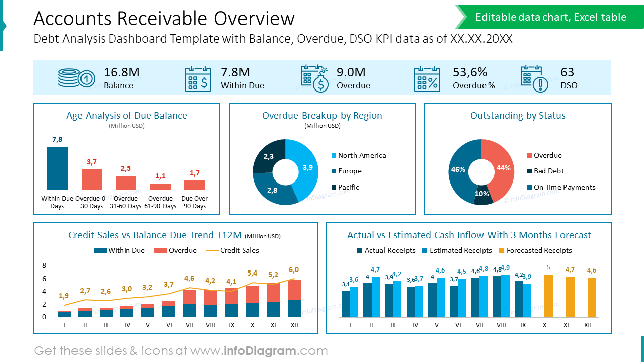Select the 7,8 Within Due Days bar
This screenshot has width=644, height=362.
tap(57, 168)
